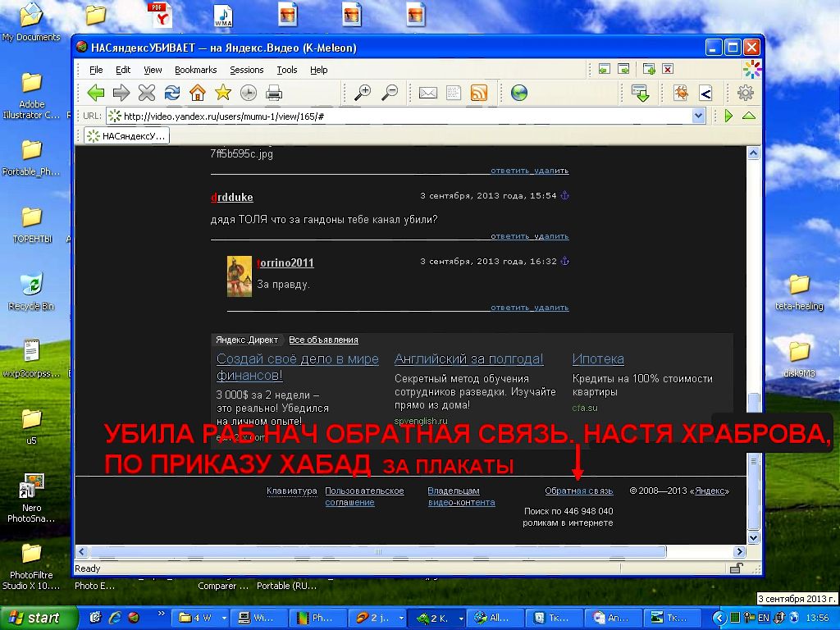Click 'удалить' under torrino2011 comment

[x=551, y=308]
